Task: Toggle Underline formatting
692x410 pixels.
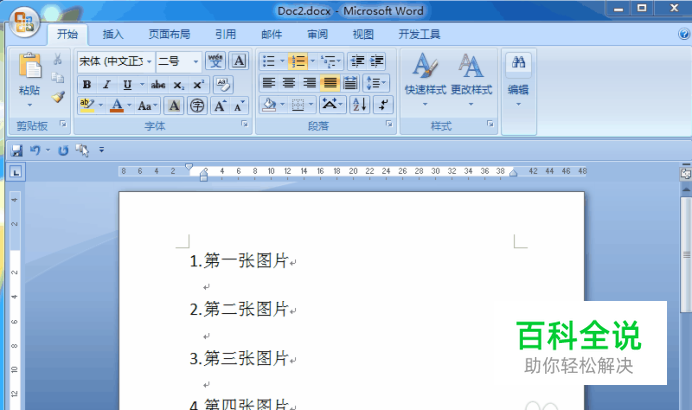Action: 127,84
